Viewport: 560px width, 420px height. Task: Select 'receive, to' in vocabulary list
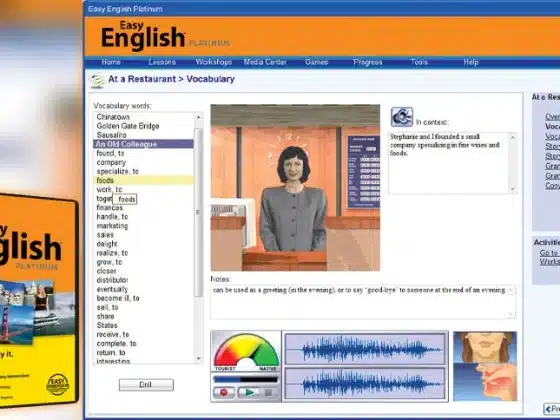click(113, 335)
